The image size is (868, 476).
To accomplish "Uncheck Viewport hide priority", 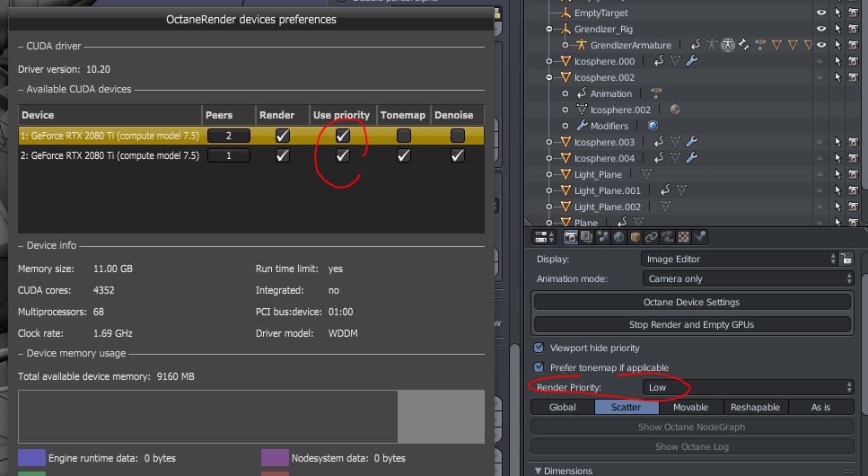I will pyautogui.click(x=539, y=348).
